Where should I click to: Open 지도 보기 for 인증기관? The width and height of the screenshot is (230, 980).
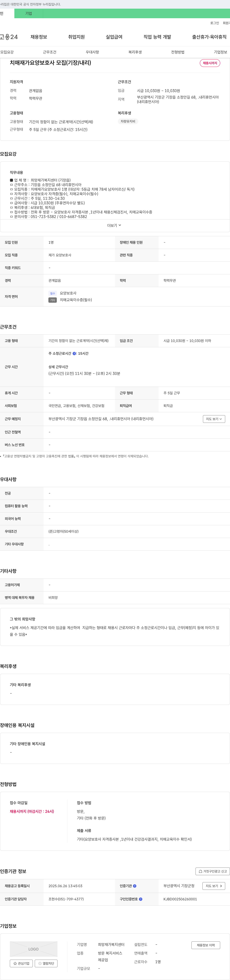point(214,886)
